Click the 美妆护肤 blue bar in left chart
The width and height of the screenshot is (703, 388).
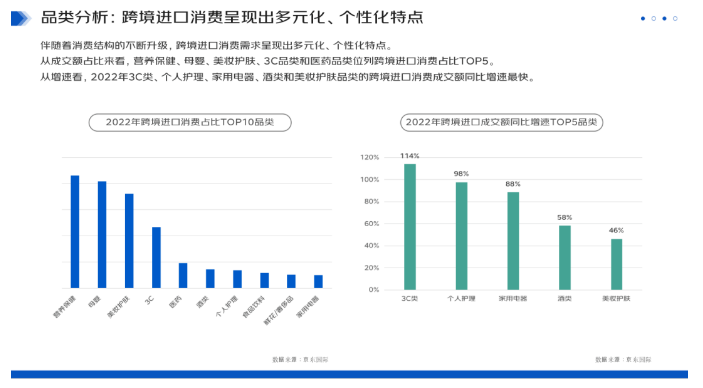coord(129,241)
